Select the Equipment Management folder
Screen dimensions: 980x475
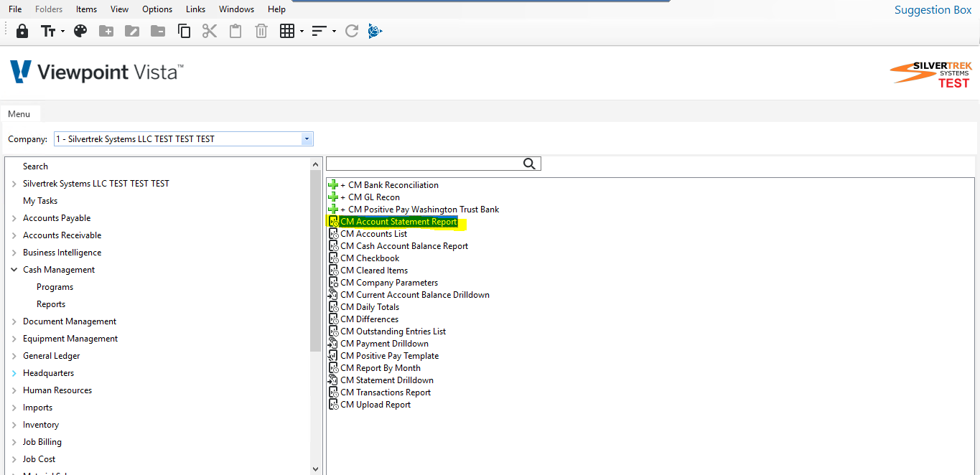click(70, 339)
